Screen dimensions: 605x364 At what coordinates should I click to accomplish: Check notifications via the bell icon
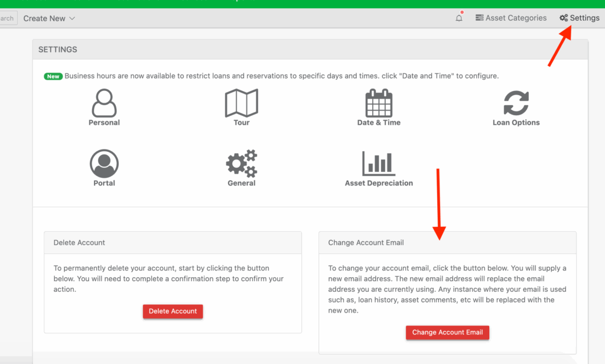click(x=459, y=18)
